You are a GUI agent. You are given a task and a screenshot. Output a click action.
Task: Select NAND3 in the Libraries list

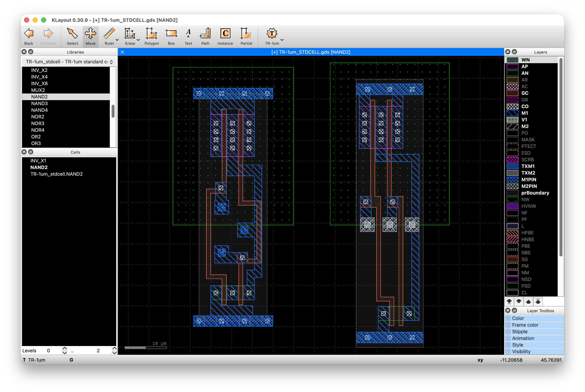point(66,103)
